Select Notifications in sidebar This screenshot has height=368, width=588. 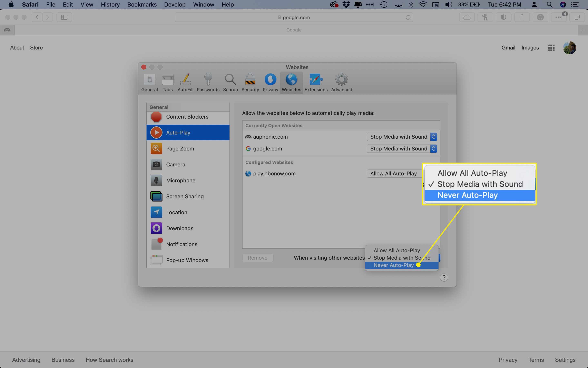[188, 244]
